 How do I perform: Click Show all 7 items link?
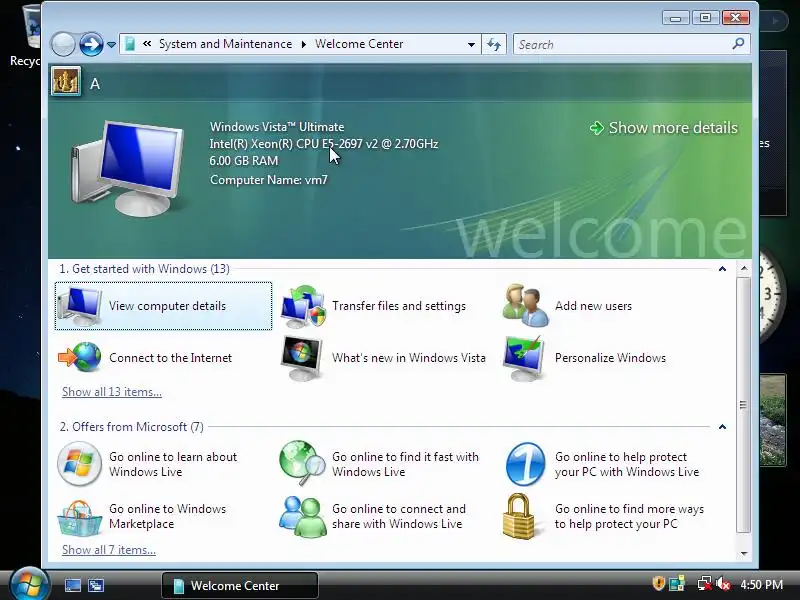click(x=109, y=550)
